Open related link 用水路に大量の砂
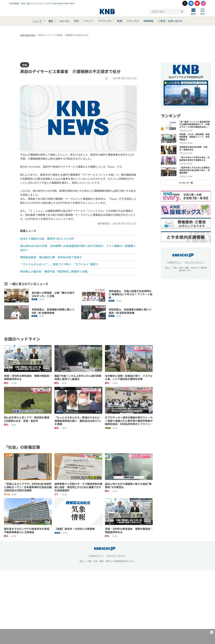Screen dimensions: 215x644 click(55, 271)
